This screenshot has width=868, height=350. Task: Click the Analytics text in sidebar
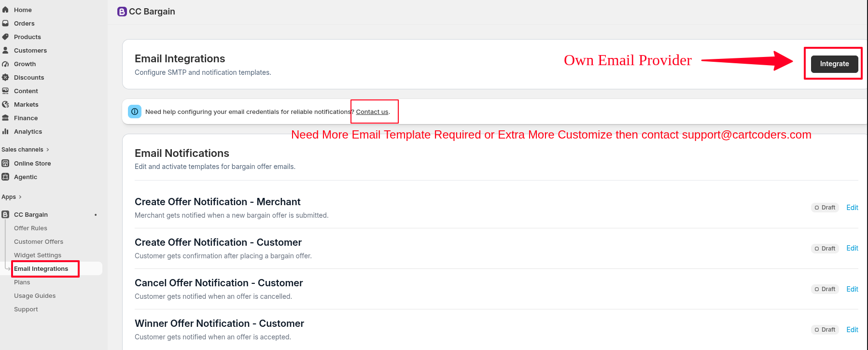[28, 132]
